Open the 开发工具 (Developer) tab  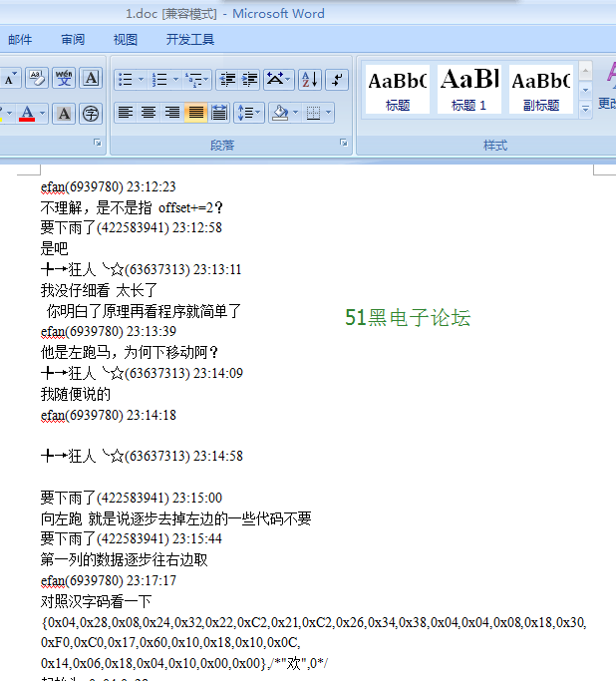(190, 40)
